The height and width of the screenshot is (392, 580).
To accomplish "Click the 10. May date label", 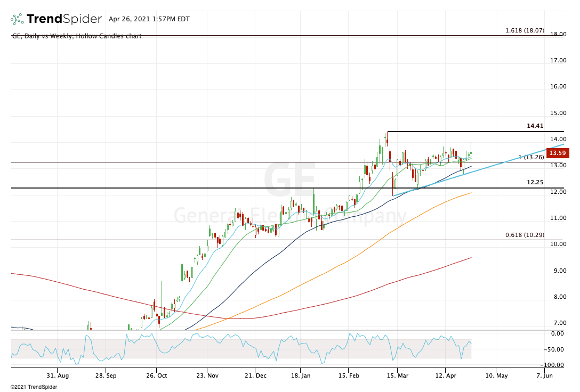I will point(496,375).
